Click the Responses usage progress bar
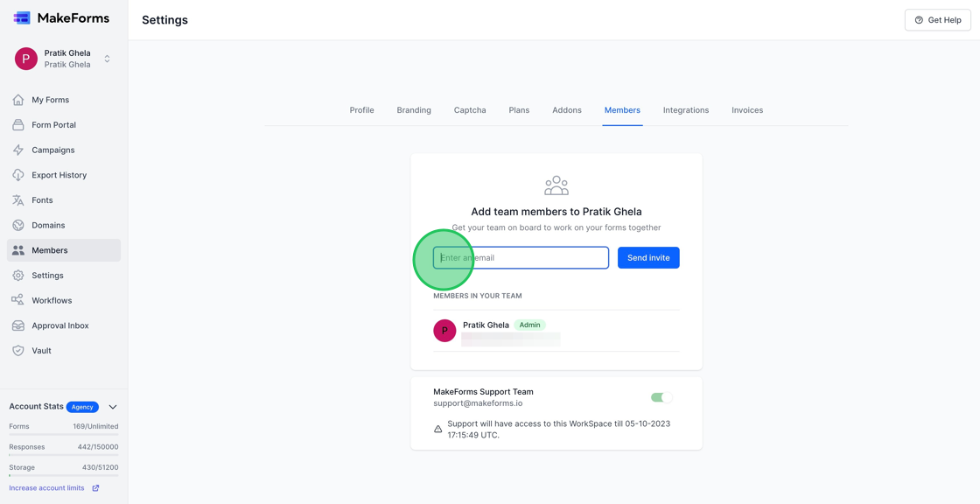The width and height of the screenshot is (980, 504). click(x=64, y=455)
